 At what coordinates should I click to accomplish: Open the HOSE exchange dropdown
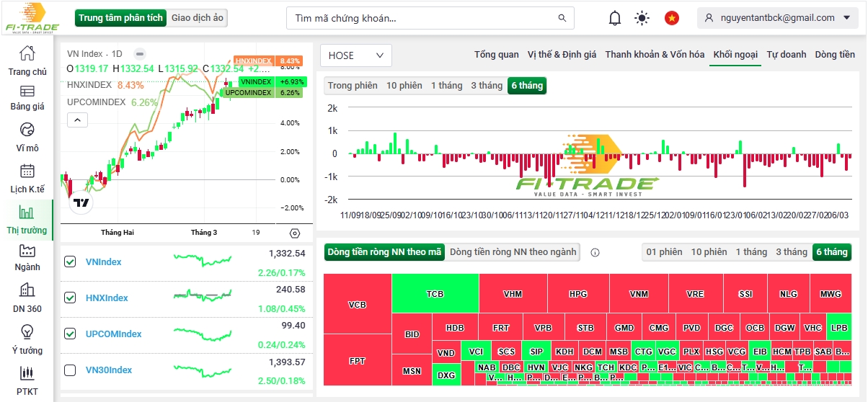click(x=356, y=55)
